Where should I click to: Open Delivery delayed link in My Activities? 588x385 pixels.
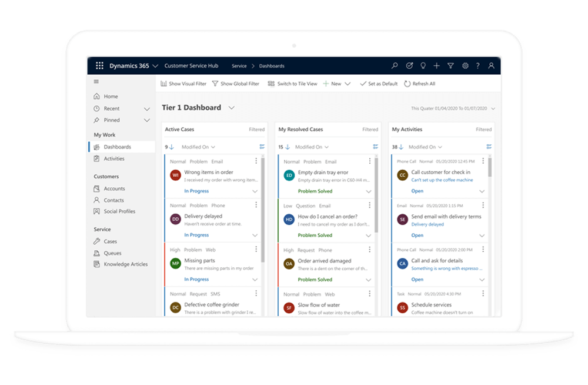pyautogui.click(x=427, y=224)
